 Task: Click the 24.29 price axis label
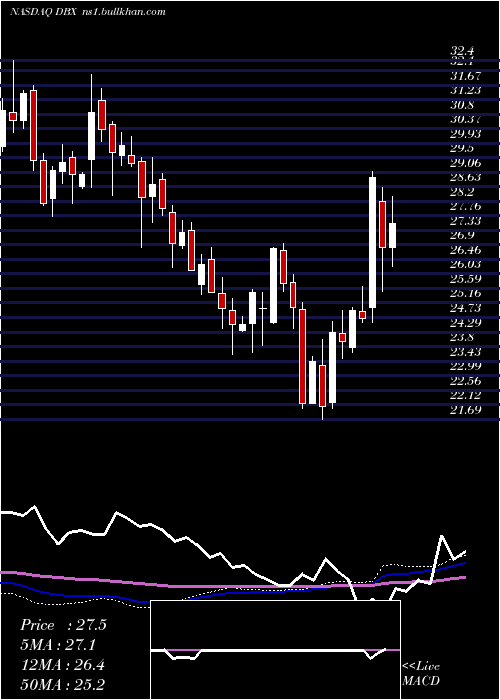click(x=466, y=322)
